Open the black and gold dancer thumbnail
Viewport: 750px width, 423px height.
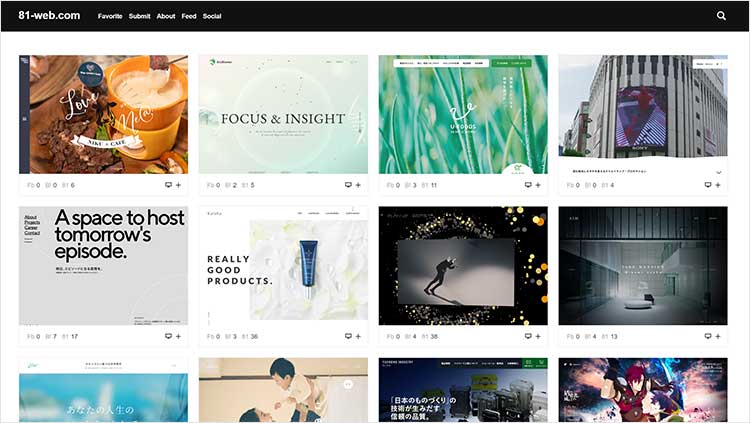pyautogui.click(x=463, y=266)
